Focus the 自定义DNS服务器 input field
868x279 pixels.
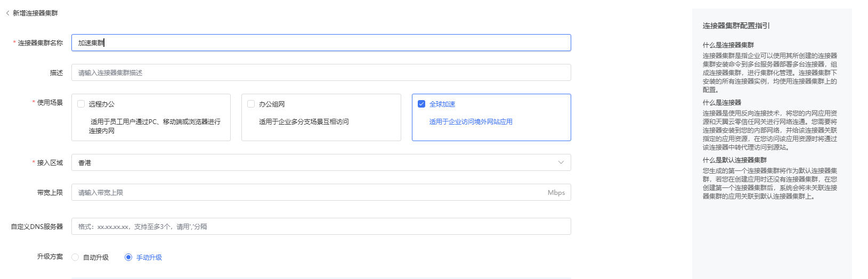(x=321, y=226)
